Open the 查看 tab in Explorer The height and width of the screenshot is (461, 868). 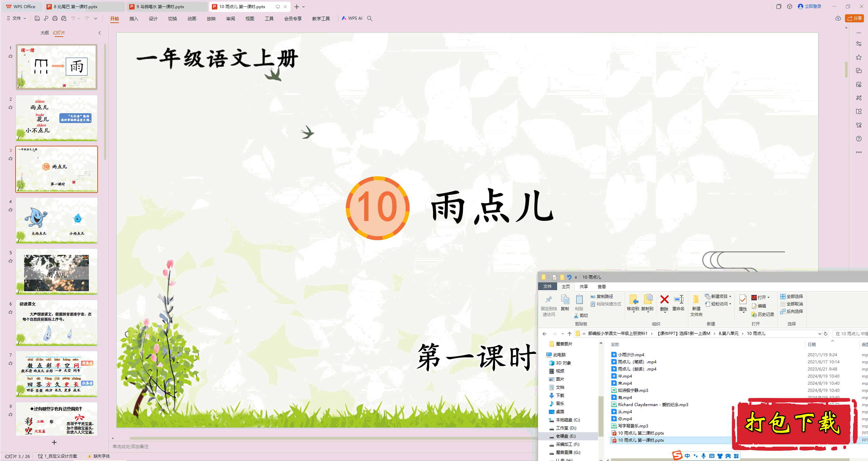(602, 287)
